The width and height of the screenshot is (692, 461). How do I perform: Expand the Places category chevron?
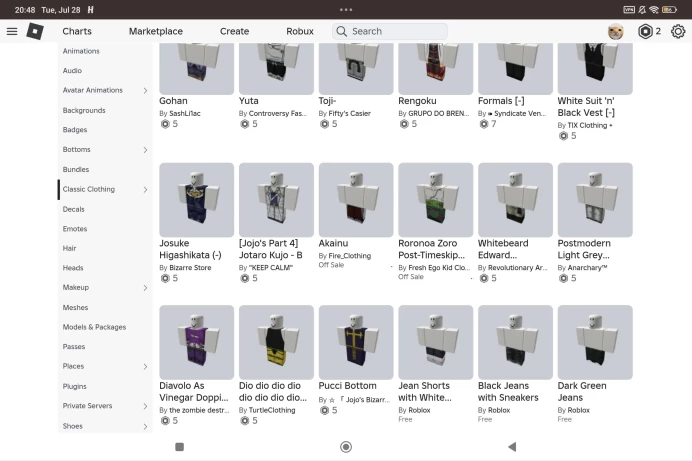(x=145, y=367)
